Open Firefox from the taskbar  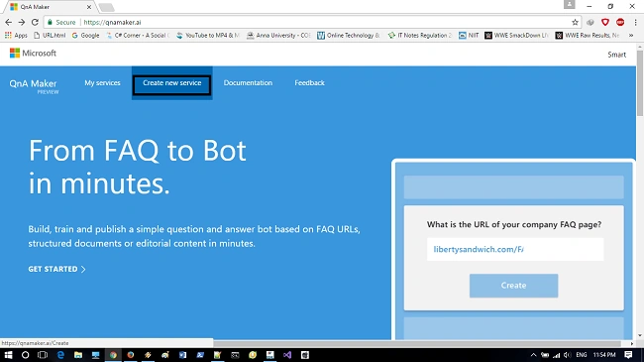[130, 355]
